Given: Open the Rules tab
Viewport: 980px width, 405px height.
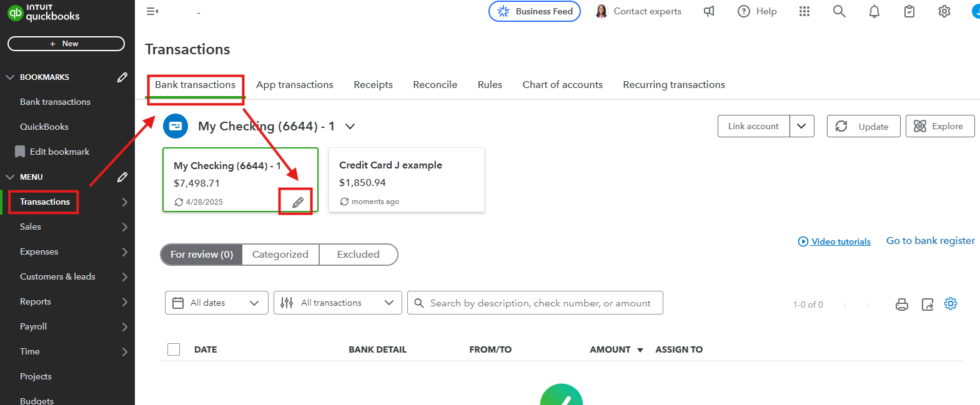Looking at the screenshot, I should 490,85.
